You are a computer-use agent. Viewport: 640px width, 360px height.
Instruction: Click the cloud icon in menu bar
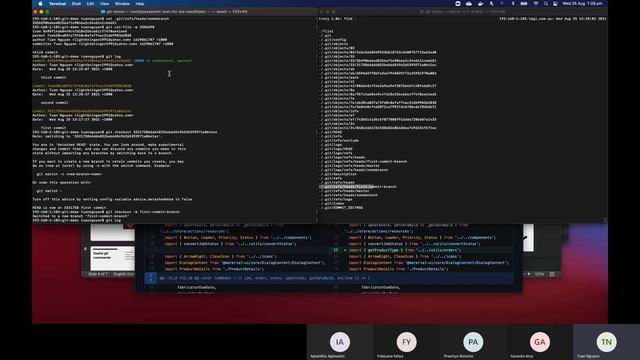pyautogui.click(x=469, y=4)
